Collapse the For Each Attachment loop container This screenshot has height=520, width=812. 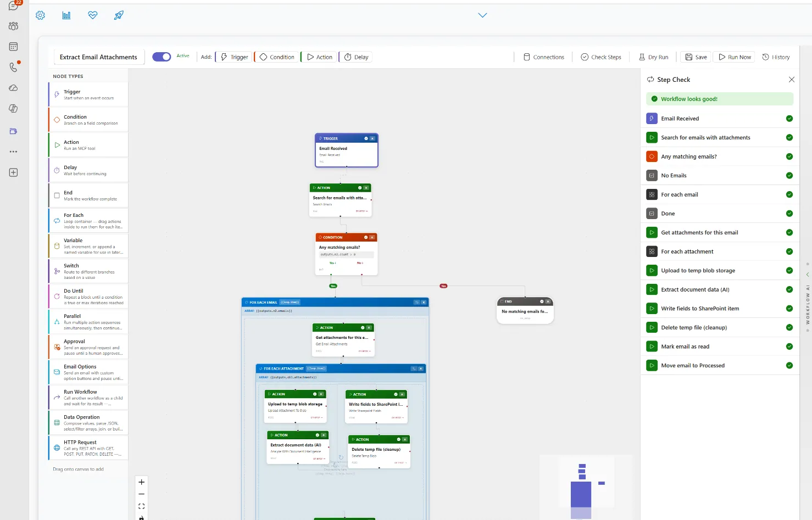coord(414,368)
